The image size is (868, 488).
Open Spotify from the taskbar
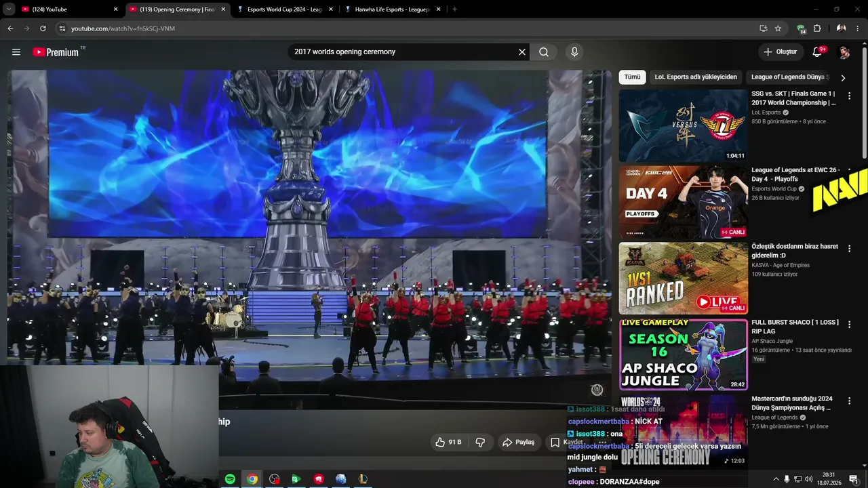click(x=230, y=479)
